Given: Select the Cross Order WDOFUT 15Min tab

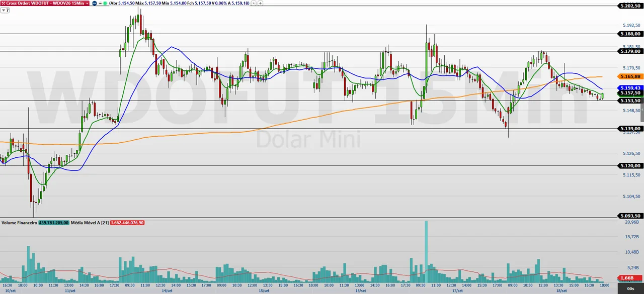Looking at the screenshot, I should click(x=45, y=3).
